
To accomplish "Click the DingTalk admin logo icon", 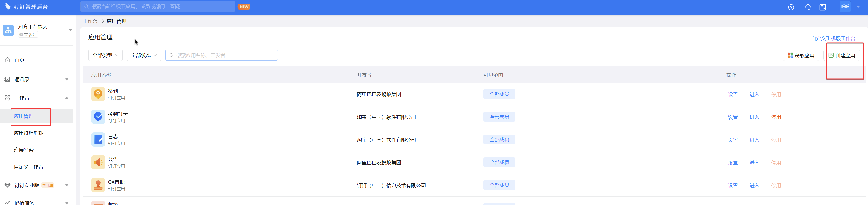I will click(8, 6).
